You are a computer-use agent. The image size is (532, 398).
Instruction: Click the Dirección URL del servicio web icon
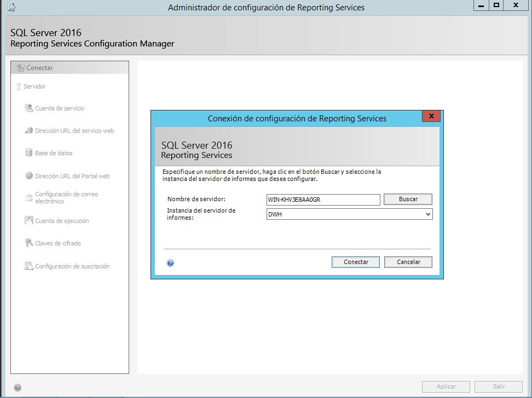pyautogui.click(x=29, y=131)
